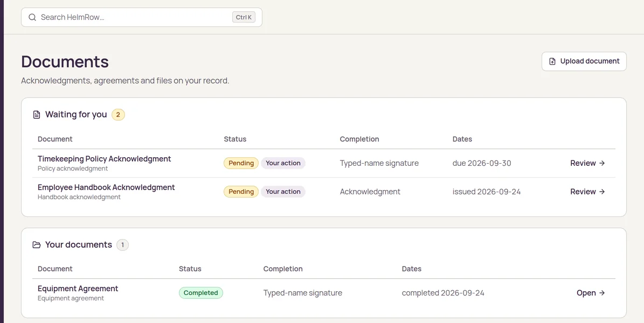Click the due 2026-09-30 date
This screenshot has width=644, height=323.
pos(482,163)
